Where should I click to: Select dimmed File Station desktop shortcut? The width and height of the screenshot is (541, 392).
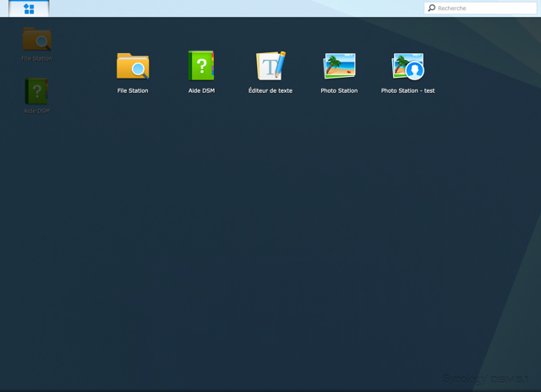37,44
